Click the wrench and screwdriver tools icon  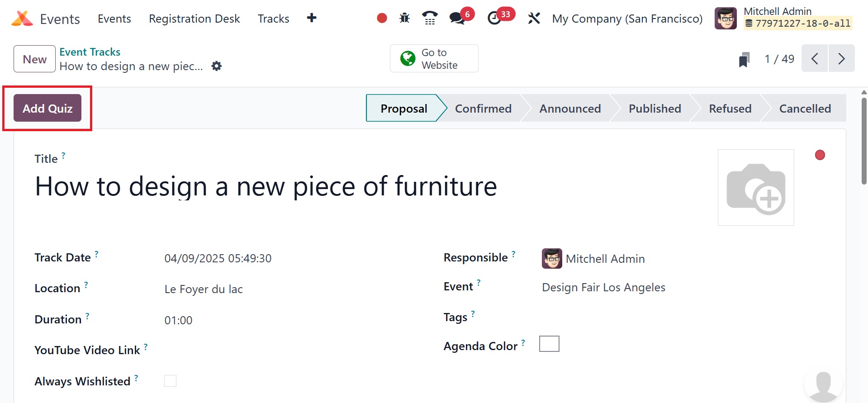pos(534,18)
